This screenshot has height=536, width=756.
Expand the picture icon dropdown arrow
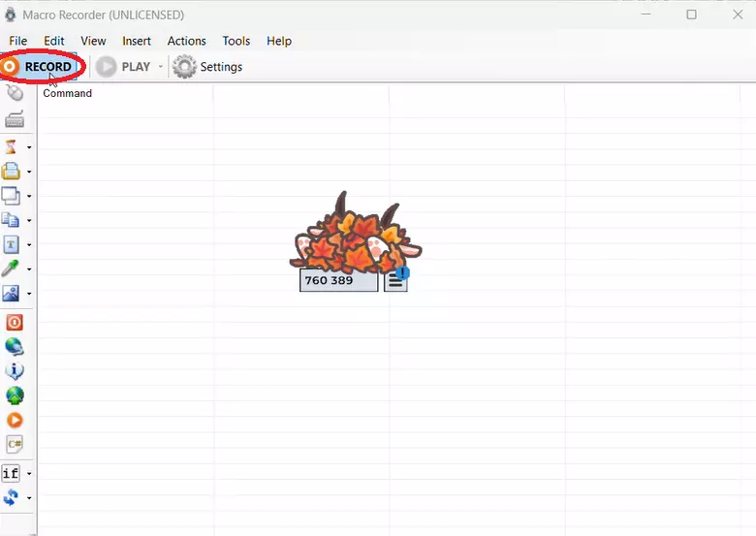pyautogui.click(x=29, y=294)
